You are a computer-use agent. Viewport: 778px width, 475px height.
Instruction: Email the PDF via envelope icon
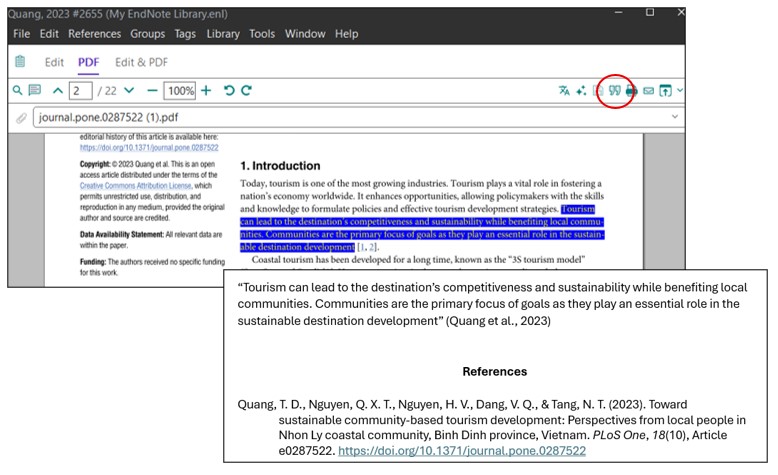click(648, 91)
